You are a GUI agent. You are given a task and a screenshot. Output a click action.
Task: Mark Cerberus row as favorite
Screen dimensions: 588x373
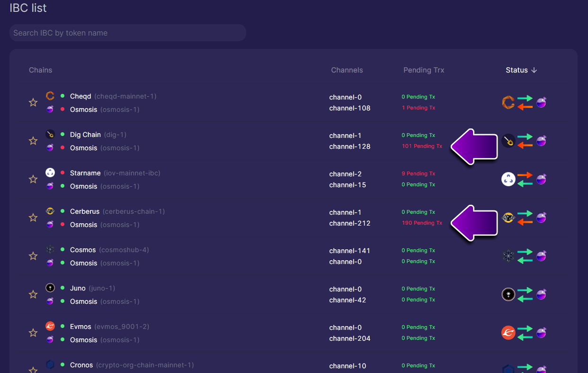(x=33, y=218)
